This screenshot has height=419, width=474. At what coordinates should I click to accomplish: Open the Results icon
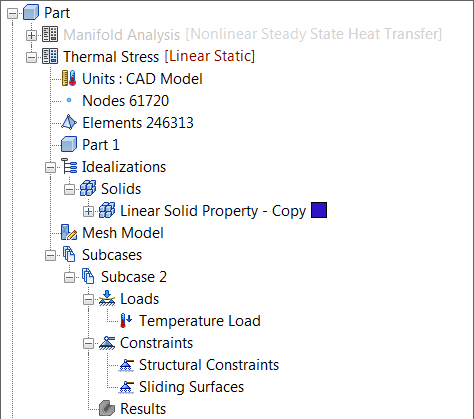pyautogui.click(x=107, y=409)
